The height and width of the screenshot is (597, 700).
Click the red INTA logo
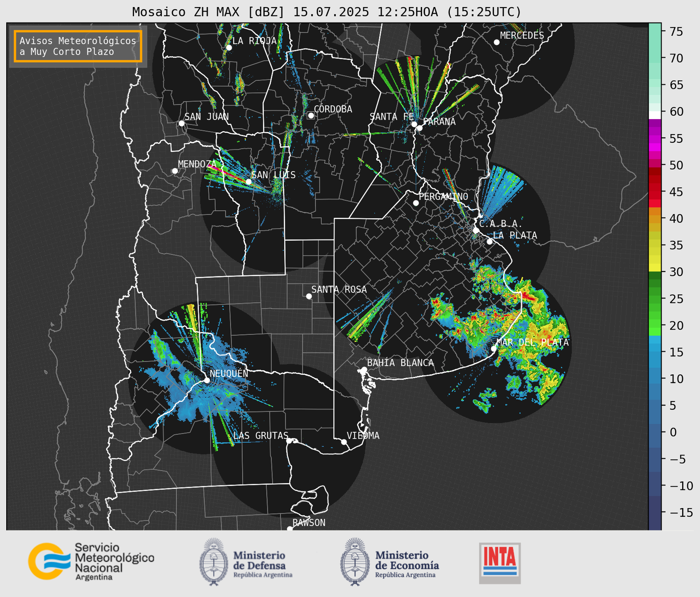(500, 563)
